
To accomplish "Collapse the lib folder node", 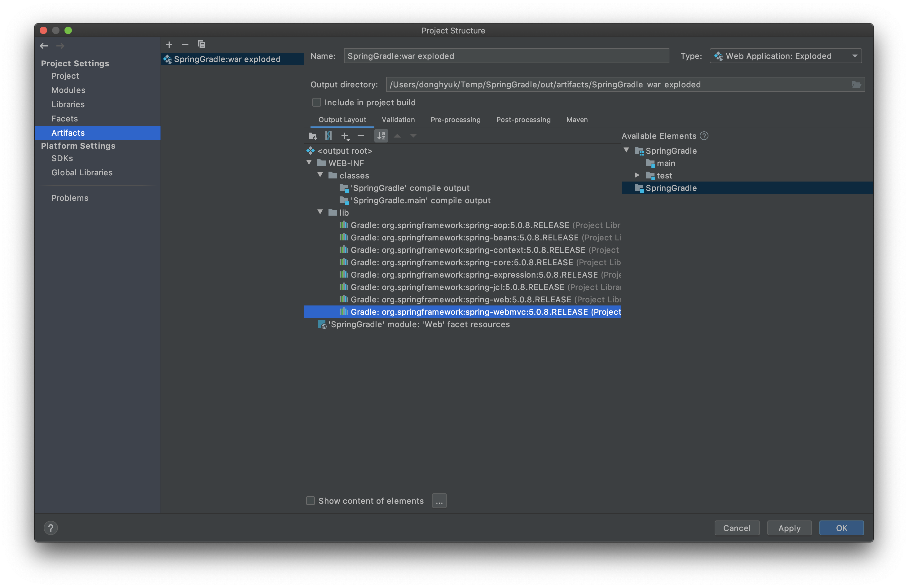I will (320, 213).
